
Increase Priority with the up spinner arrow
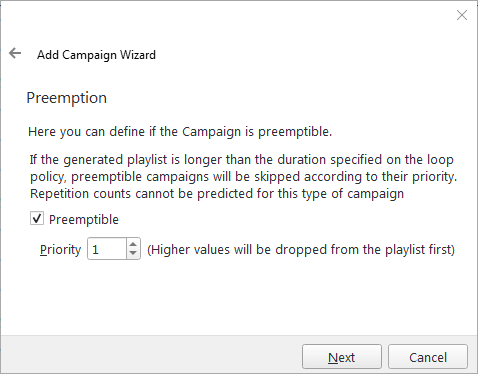(133, 244)
